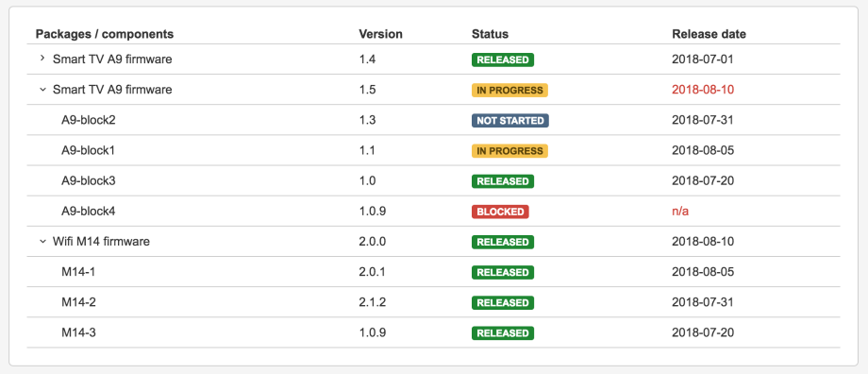Click the Version column header

point(381,34)
